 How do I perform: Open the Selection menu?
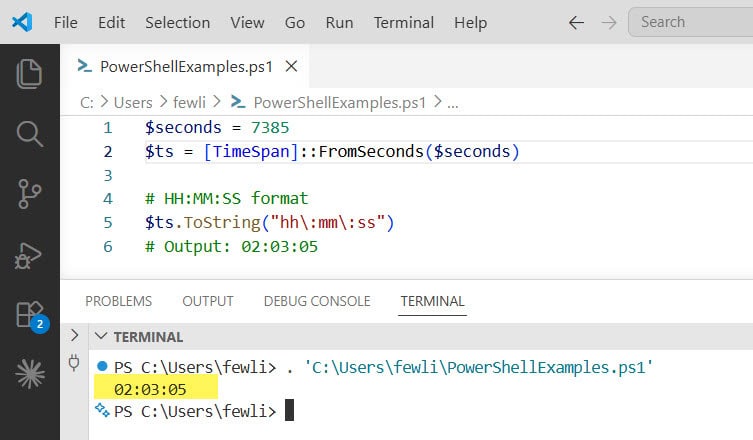pyautogui.click(x=178, y=23)
